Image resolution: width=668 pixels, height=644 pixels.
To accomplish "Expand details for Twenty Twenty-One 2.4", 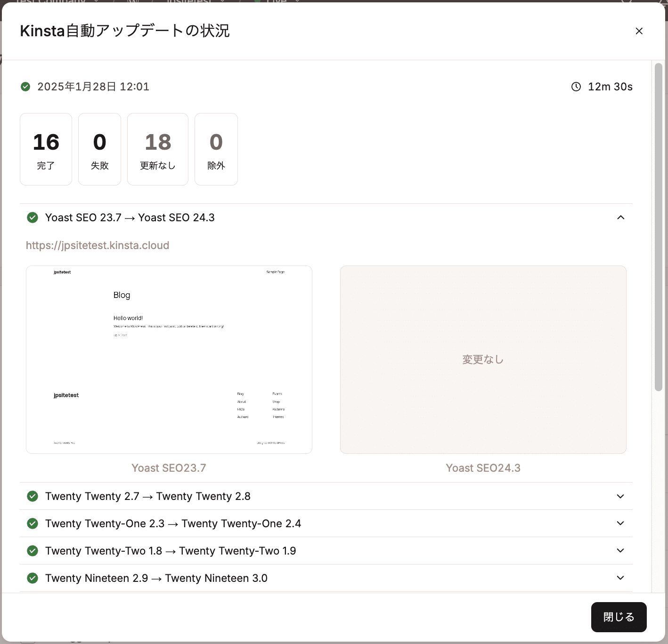I will pos(620,523).
